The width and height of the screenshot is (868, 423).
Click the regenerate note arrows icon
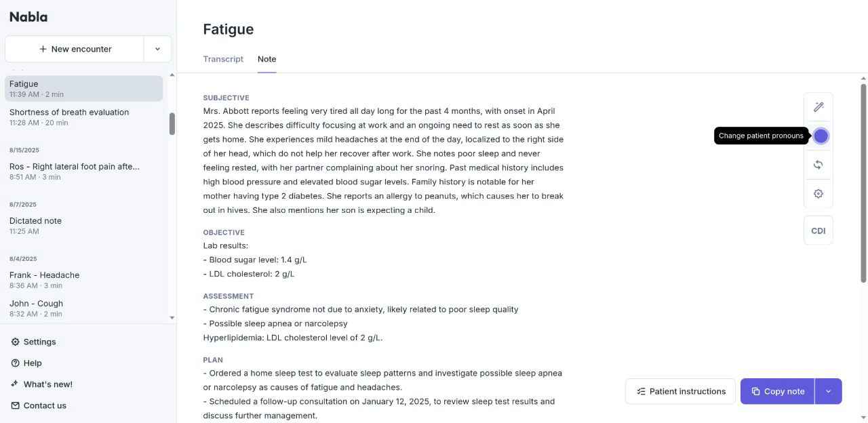coord(818,165)
